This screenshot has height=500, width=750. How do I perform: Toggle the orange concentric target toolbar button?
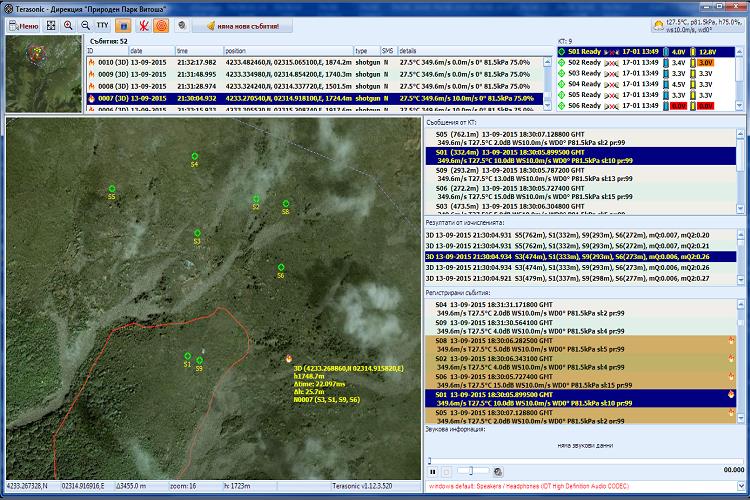(x=161, y=26)
